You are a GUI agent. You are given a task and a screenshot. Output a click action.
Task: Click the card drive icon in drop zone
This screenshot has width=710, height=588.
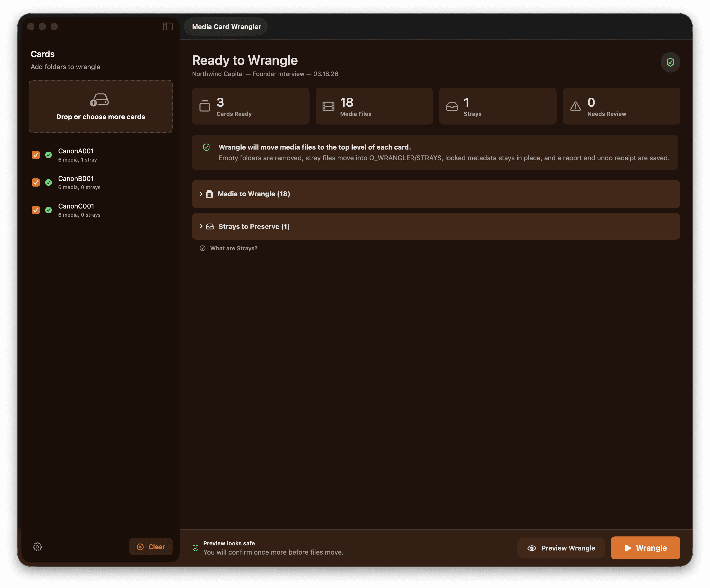pyautogui.click(x=99, y=100)
